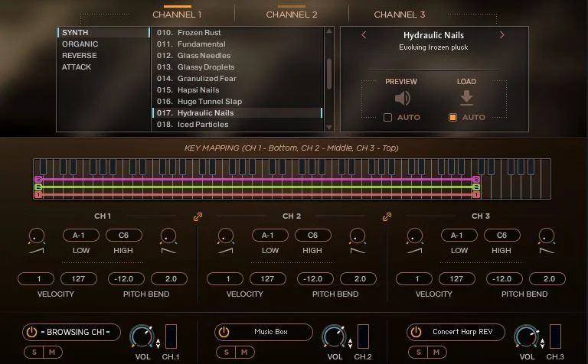Toggle the power icon on Concert Harp REV
Image resolution: width=588 pixels, height=364 pixels.
pyautogui.click(x=416, y=332)
